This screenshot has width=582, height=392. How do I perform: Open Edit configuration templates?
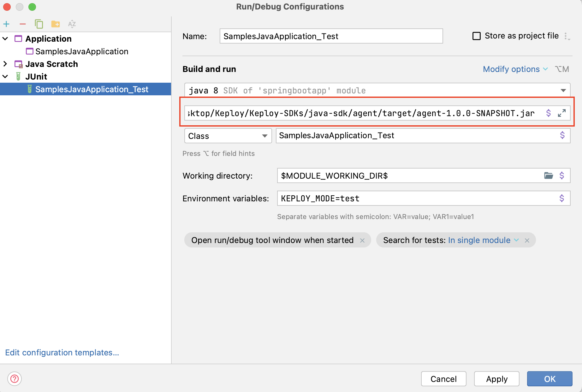pyautogui.click(x=62, y=353)
